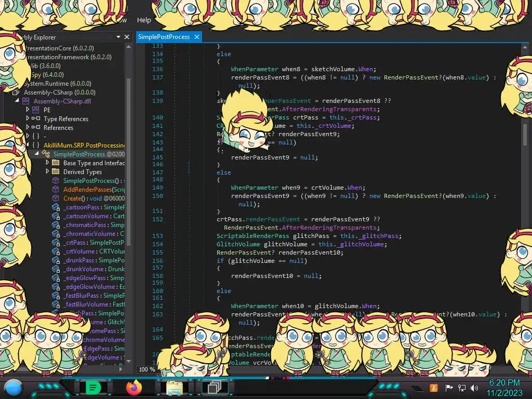Open the Help menu
The image size is (532, 399).
coord(144,20)
